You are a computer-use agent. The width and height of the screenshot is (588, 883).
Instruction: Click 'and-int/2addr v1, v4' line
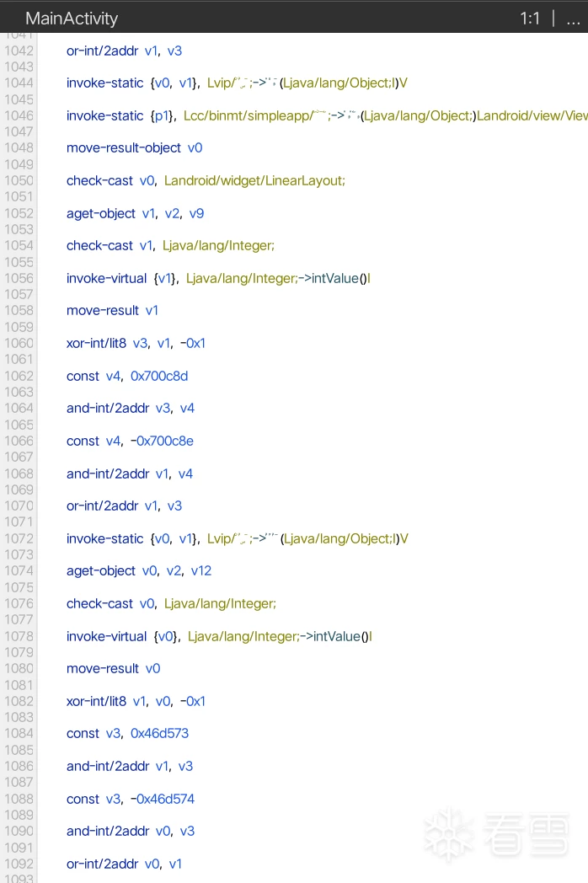pos(130,474)
